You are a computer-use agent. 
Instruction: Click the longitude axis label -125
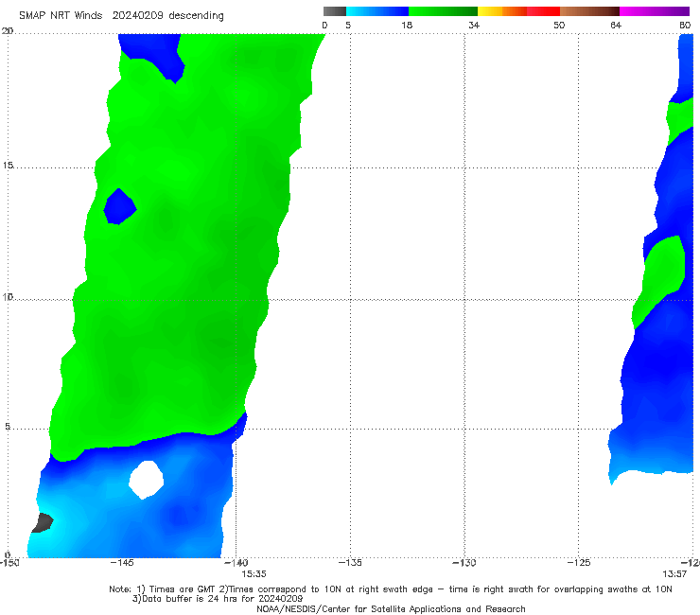(579, 562)
